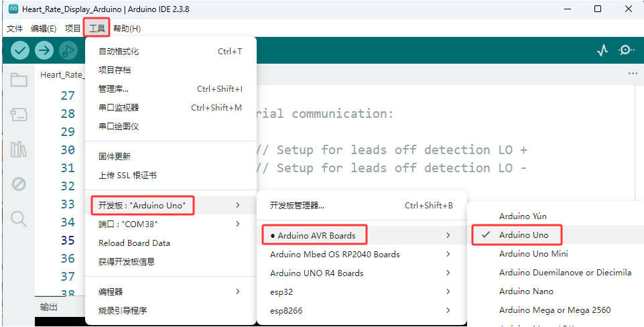
Task: Minimize the Arduino IDE window
Action: click(x=568, y=9)
